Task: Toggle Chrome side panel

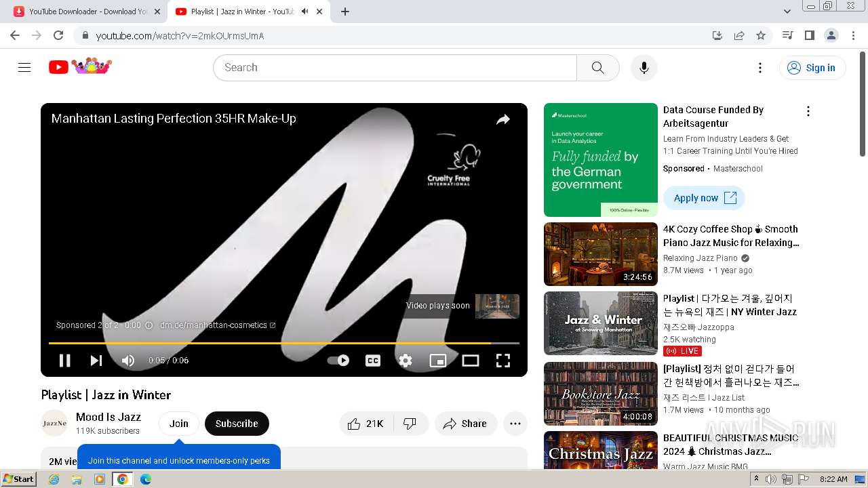Action: [809, 35]
